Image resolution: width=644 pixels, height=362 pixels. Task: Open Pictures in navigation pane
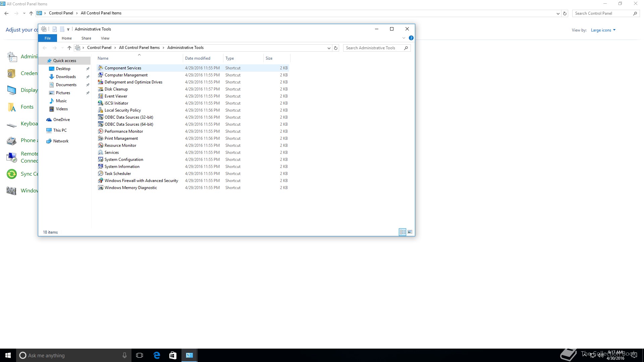click(x=63, y=93)
